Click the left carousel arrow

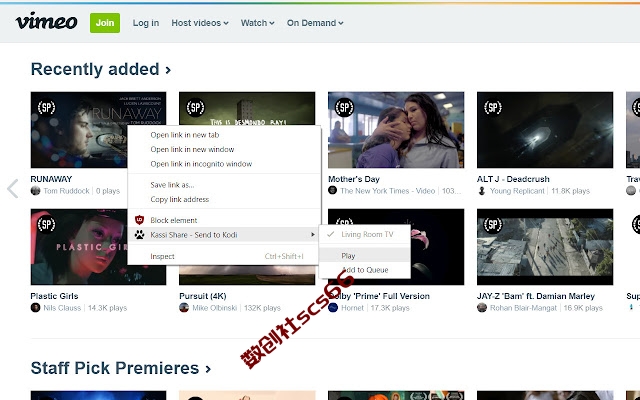[x=13, y=189]
